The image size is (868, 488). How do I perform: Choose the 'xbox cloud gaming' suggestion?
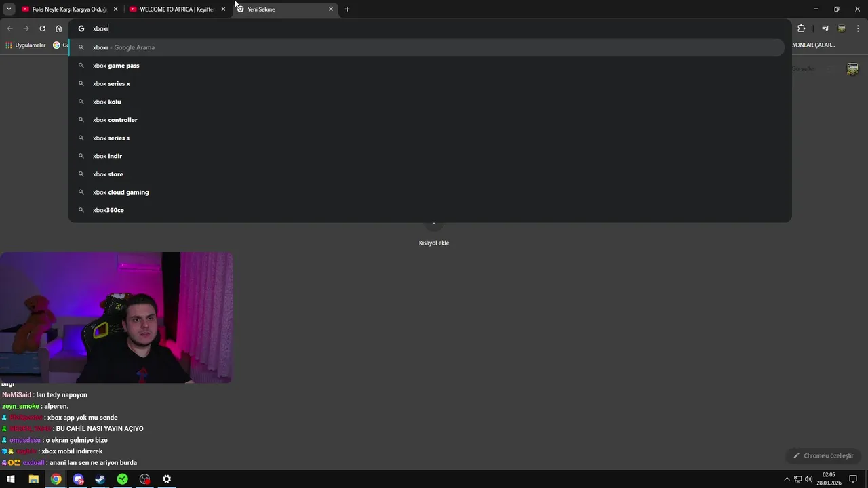pos(427,192)
